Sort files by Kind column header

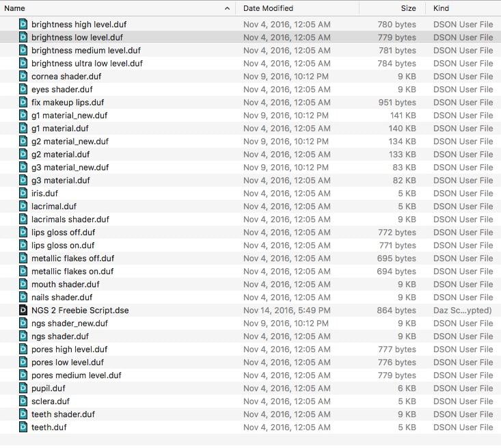(x=442, y=8)
